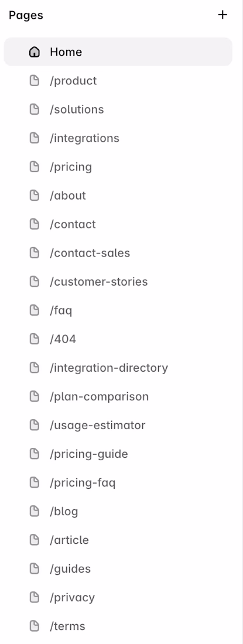This screenshot has width=243, height=644.
Task: Open the /contact-sales page
Action: [118, 253]
